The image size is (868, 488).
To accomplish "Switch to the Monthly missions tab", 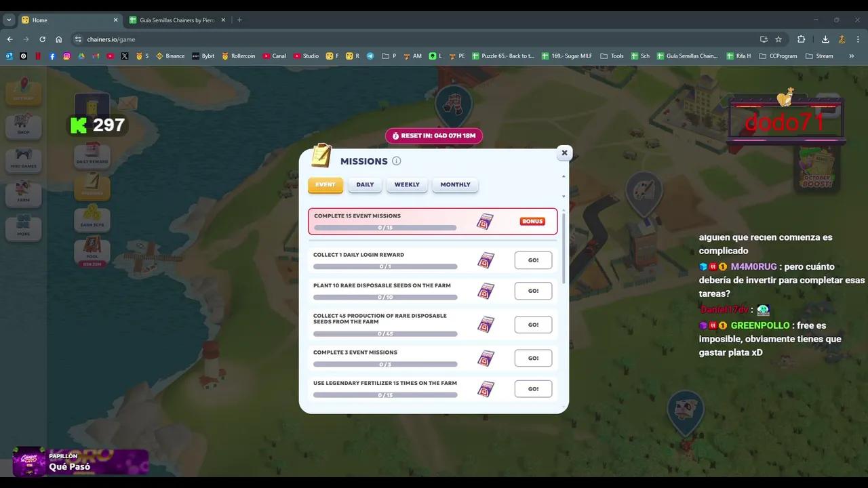I will 455,185.
